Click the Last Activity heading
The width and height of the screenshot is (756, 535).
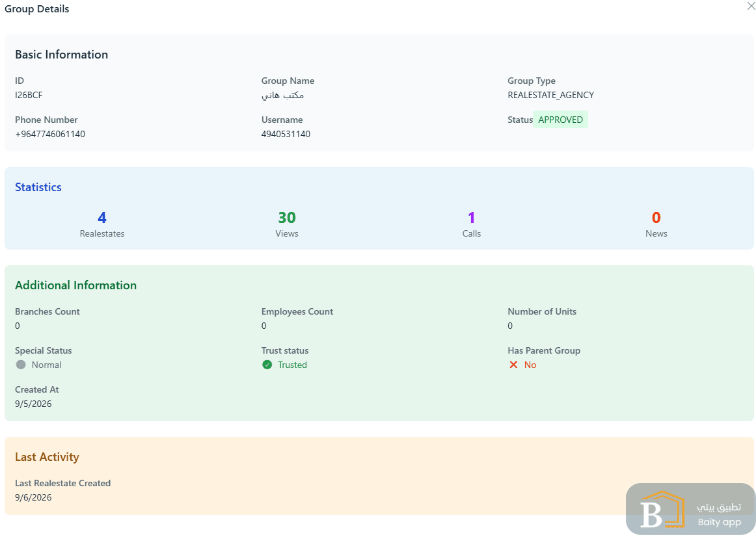click(47, 456)
